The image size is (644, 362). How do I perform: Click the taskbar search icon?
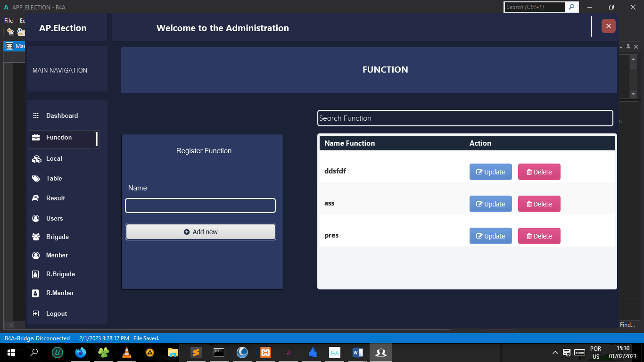click(34, 352)
